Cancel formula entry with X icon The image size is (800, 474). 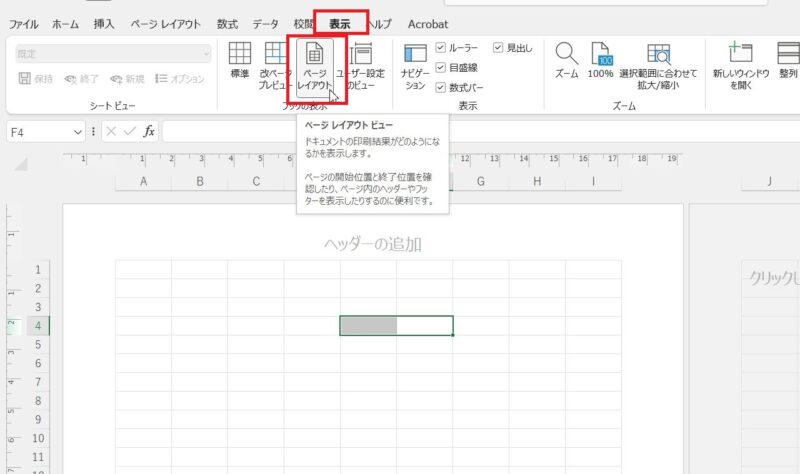[111, 132]
